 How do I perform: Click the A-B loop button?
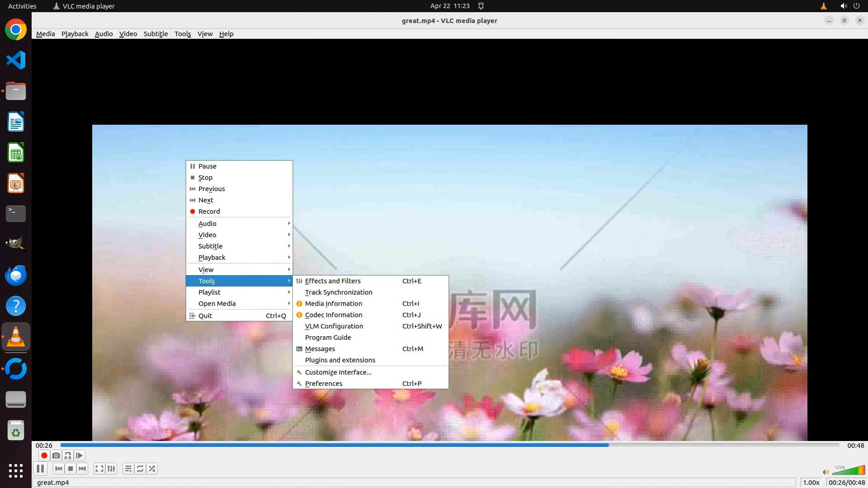pyautogui.click(x=68, y=455)
